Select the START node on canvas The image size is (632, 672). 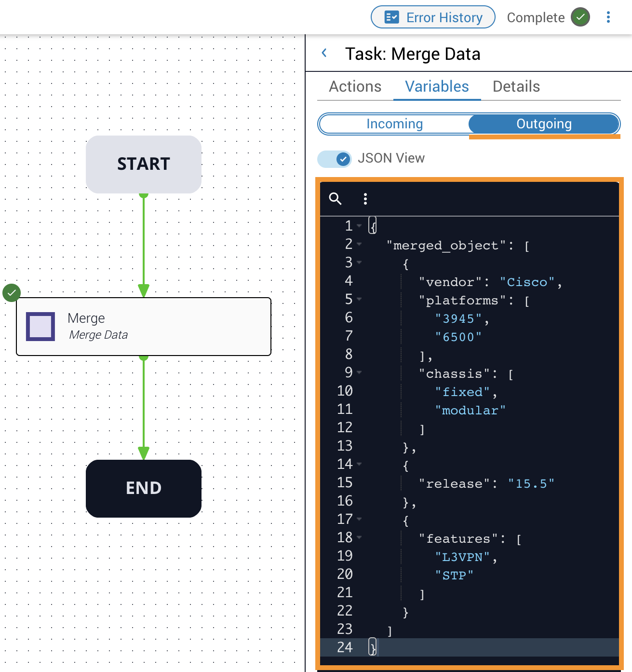tap(144, 165)
